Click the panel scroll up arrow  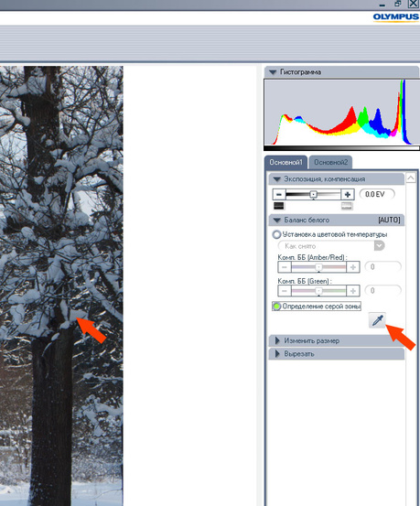[x=411, y=178]
